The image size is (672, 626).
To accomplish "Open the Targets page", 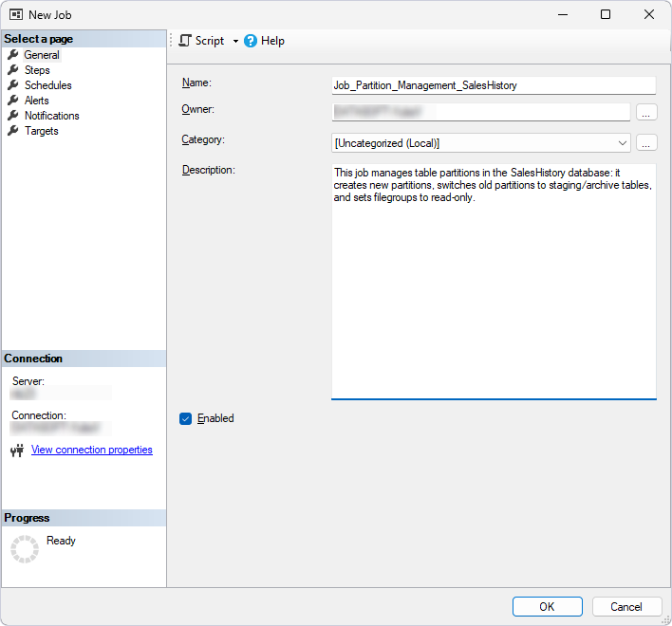I will click(x=41, y=131).
